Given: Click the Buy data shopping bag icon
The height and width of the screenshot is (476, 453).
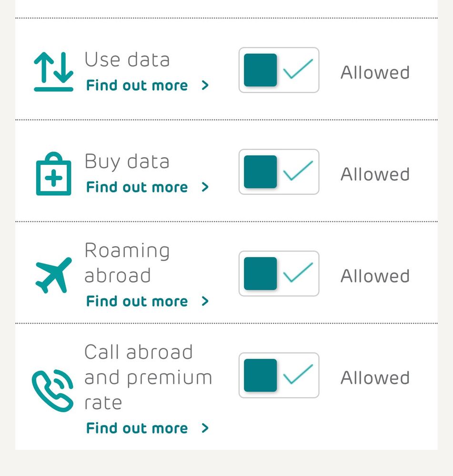Looking at the screenshot, I should (x=53, y=174).
